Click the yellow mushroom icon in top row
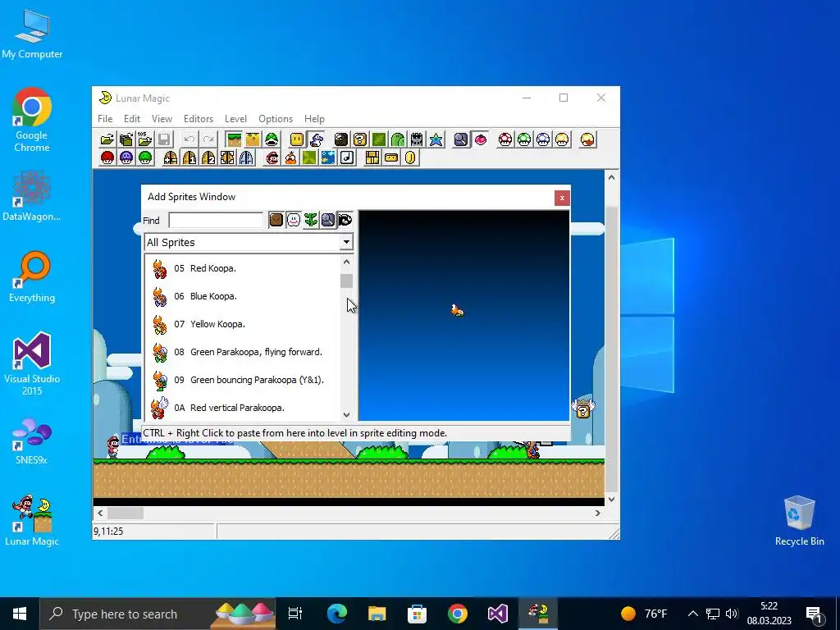The height and width of the screenshot is (630, 840). point(562,139)
